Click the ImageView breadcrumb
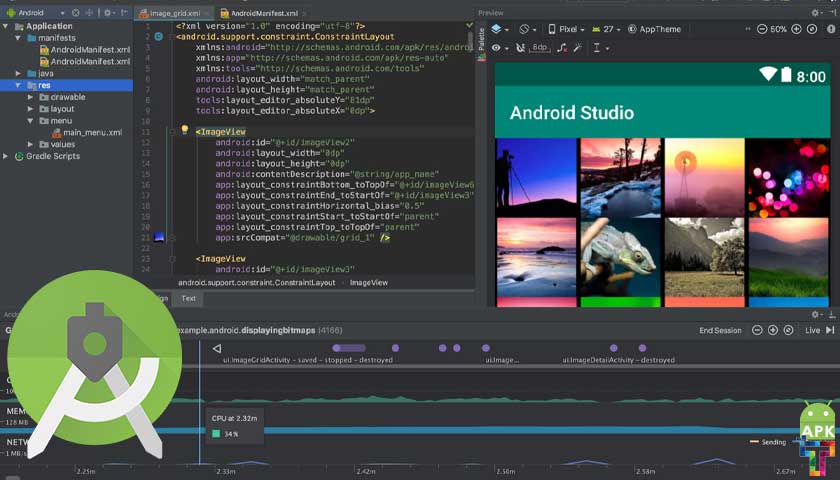Screen dimensions: 840x480 (x=369, y=282)
